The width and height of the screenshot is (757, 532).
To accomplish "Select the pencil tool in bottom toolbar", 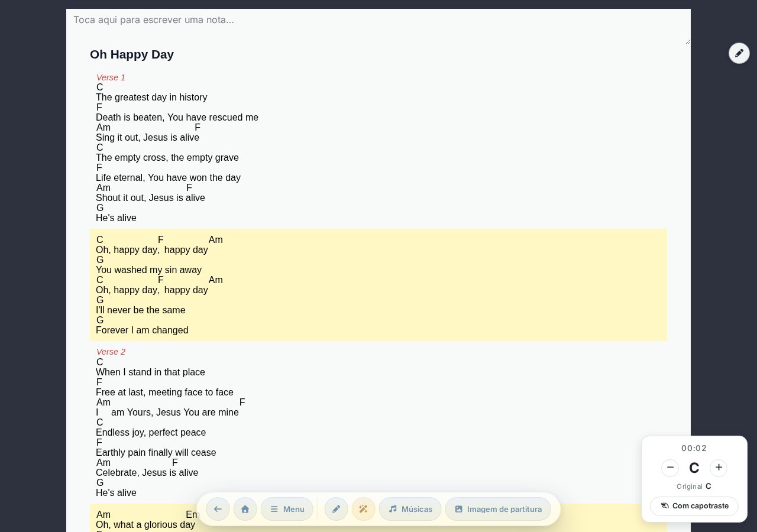I will coord(336,509).
